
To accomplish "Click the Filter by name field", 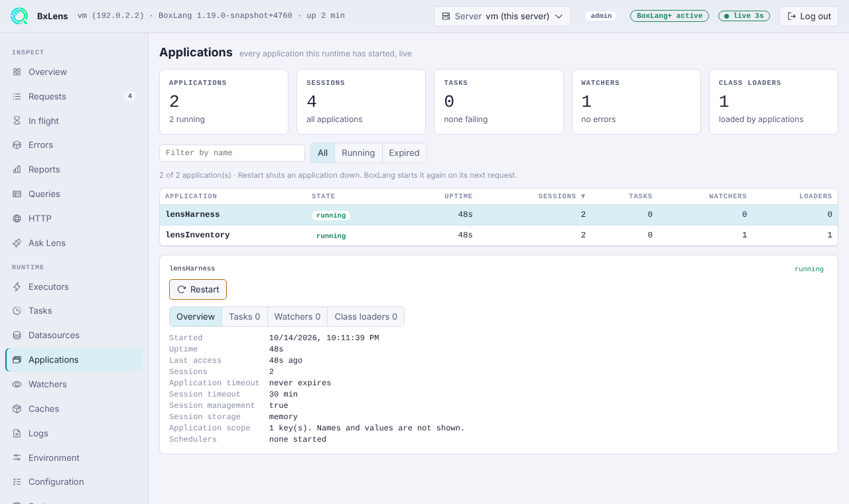I will click(x=232, y=153).
